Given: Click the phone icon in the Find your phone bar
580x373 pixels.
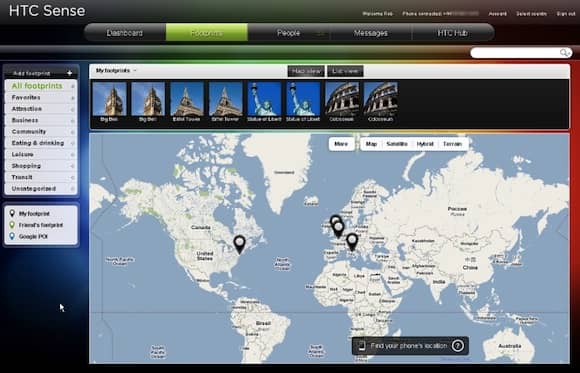Looking at the screenshot, I should click(x=361, y=346).
